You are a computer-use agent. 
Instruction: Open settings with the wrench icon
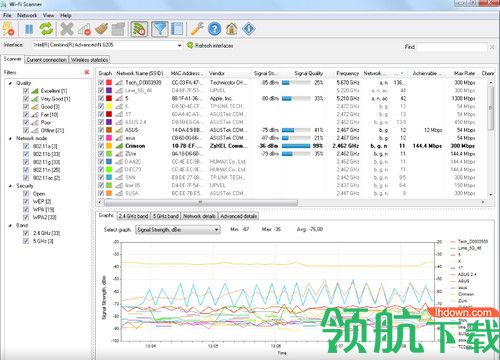tap(197, 29)
